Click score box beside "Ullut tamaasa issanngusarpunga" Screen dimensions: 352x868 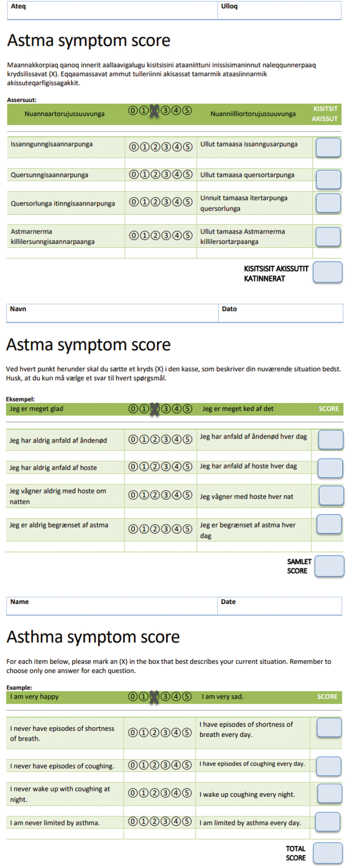tap(328, 147)
